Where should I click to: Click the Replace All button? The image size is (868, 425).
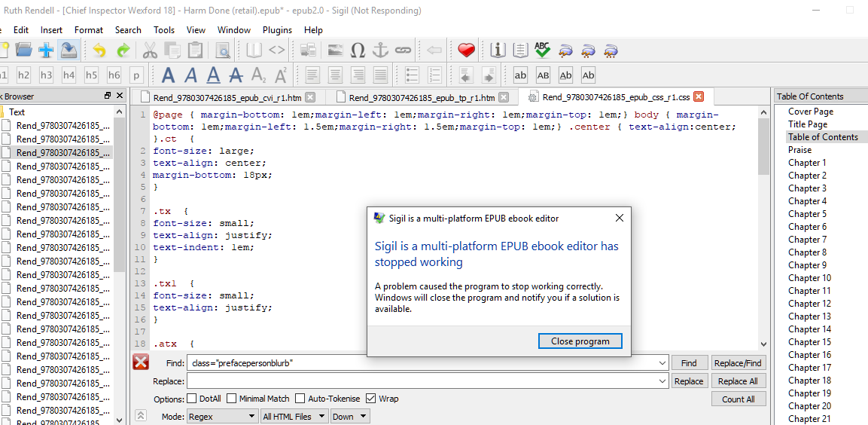(739, 381)
